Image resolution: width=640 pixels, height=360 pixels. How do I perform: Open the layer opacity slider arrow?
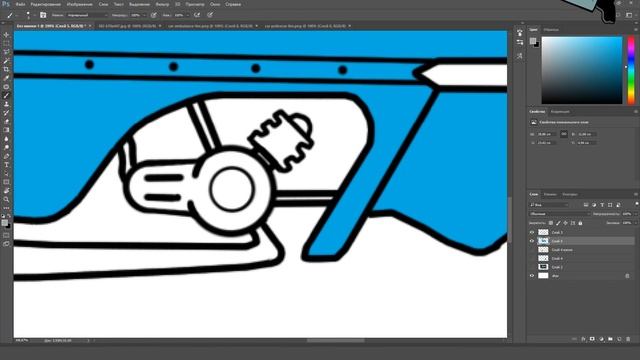(635, 214)
